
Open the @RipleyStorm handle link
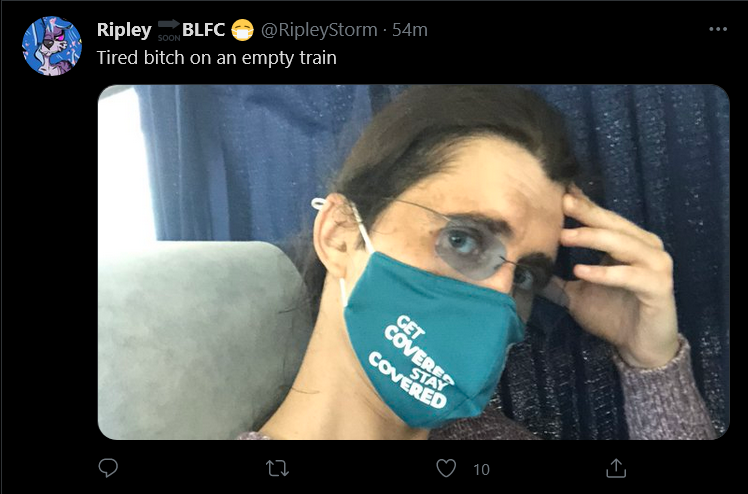click(x=319, y=31)
